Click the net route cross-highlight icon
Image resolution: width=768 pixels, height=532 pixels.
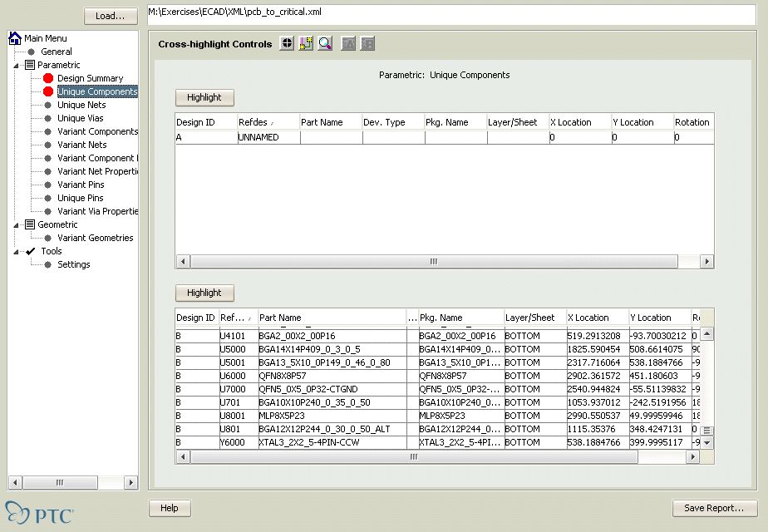[x=306, y=43]
